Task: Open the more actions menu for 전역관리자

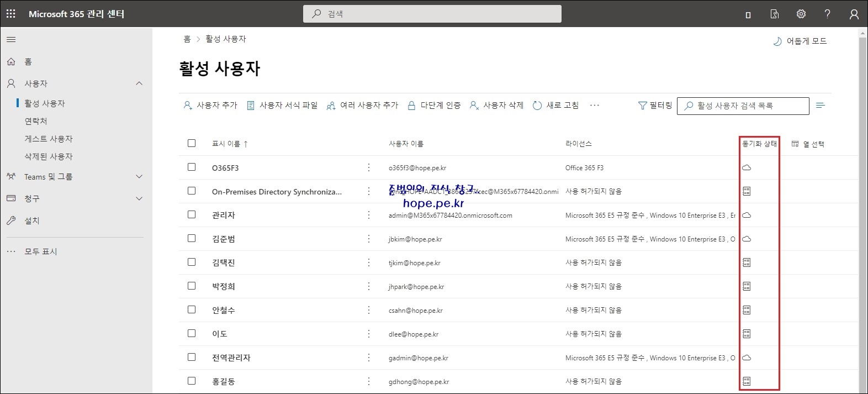Action: [x=369, y=358]
